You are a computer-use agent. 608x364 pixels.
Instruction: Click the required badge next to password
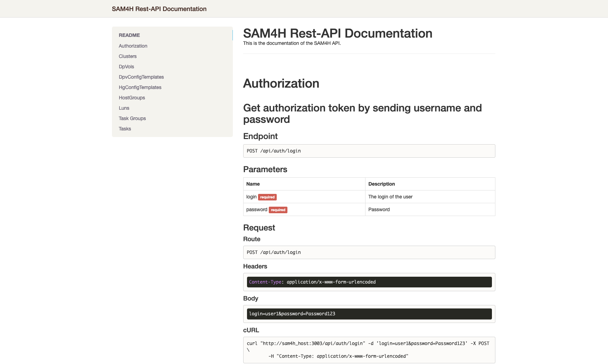[x=278, y=210]
